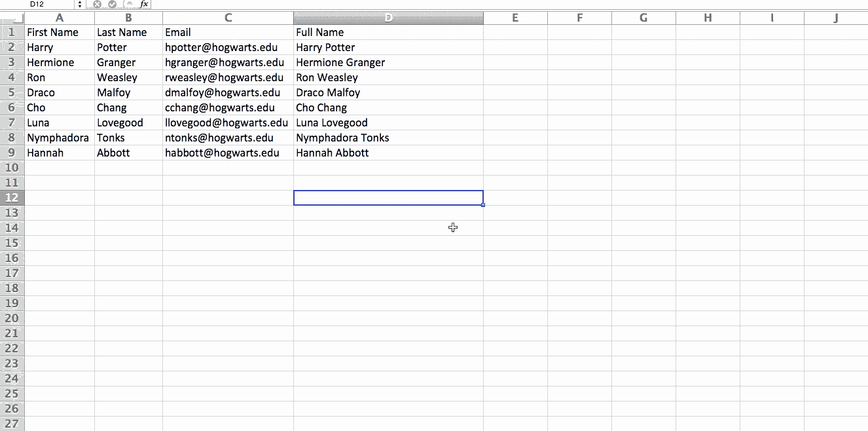This screenshot has height=431, width=868.
Task: Click llovegood@hogwarts.edu email cell
Action: (226, 122)
